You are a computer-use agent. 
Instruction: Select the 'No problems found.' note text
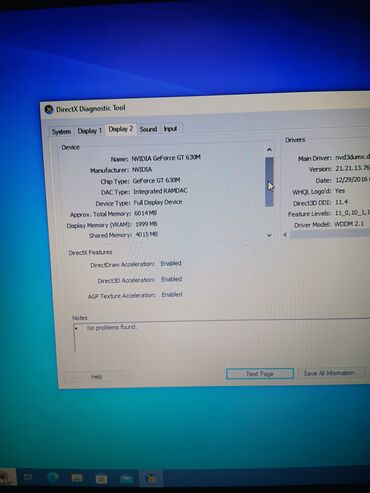pos(112,327)
